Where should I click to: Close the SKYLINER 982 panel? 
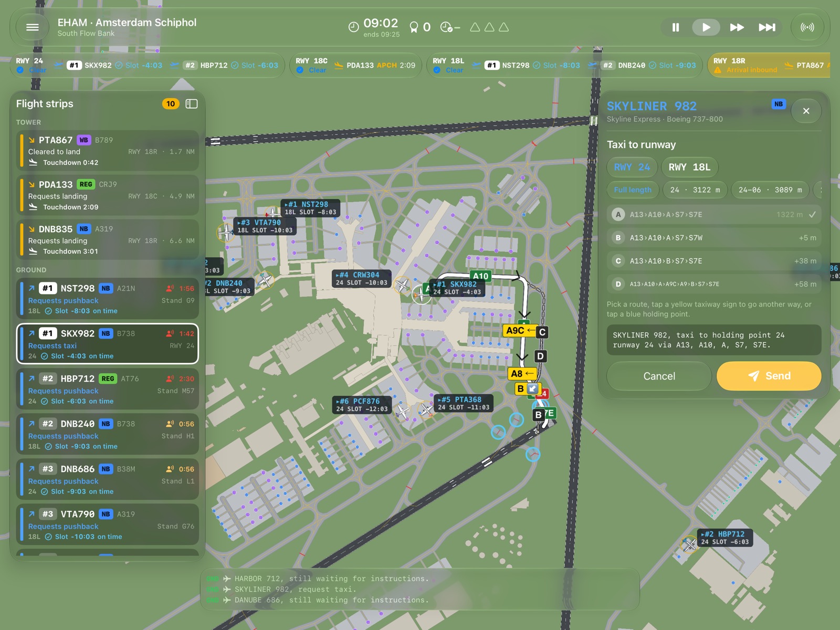pyautogui.click(x=806, y=111)
